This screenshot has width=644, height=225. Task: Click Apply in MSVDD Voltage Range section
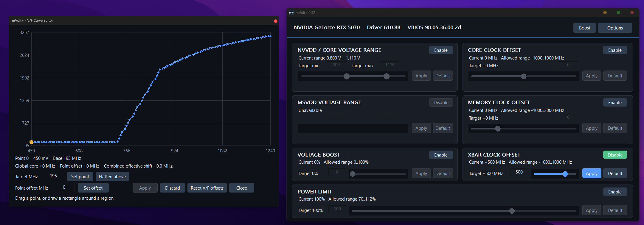tap(421, 128)
